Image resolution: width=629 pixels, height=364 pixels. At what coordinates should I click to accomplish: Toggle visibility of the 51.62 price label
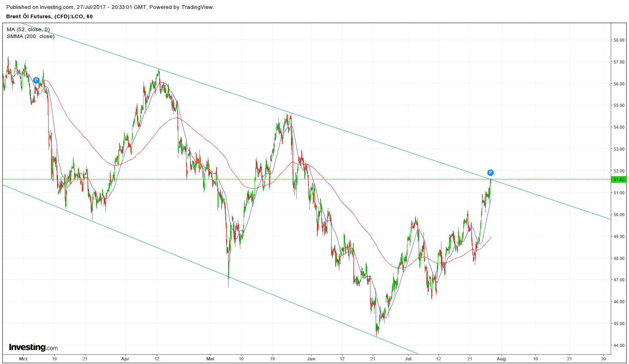[619, 179]
